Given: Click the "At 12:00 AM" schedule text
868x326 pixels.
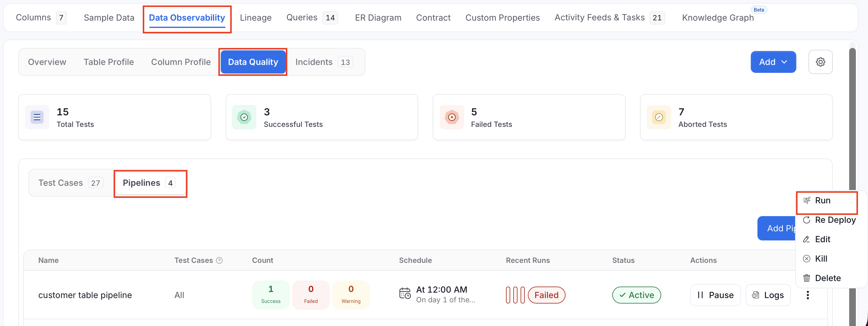Looking at the screenshot, I should 441,290.
